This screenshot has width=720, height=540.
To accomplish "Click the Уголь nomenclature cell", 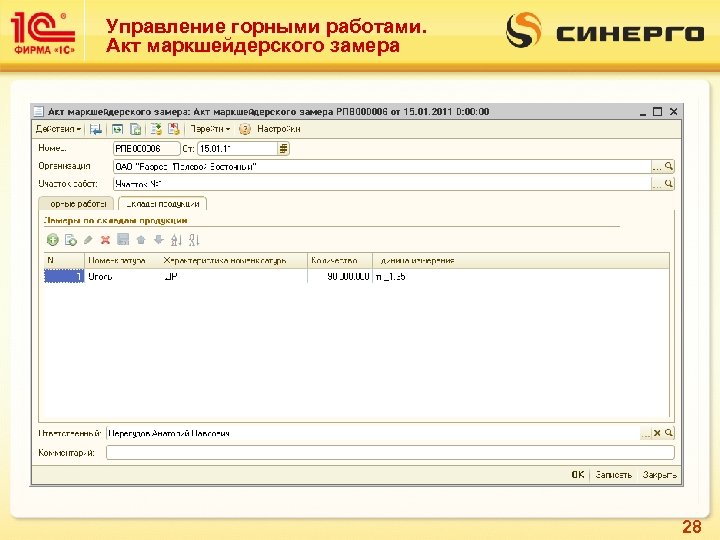I will pyautogui.click(x=123, y=276).
